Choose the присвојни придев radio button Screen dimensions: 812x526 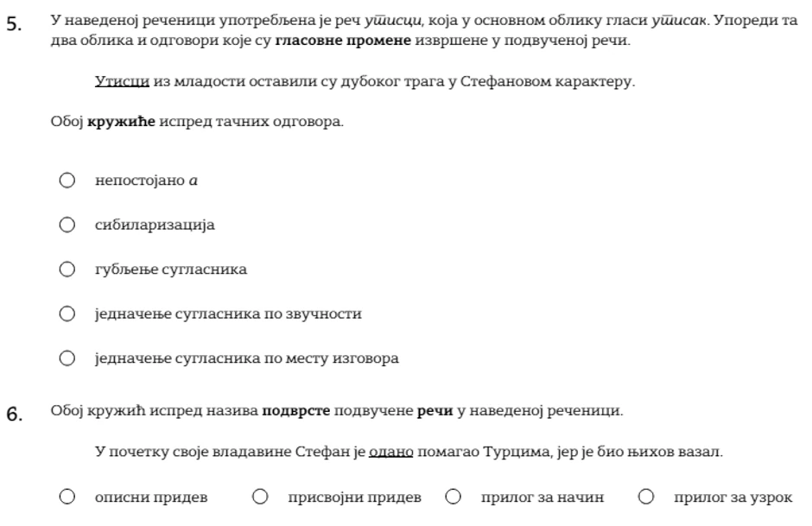click(x=260, y=497)
